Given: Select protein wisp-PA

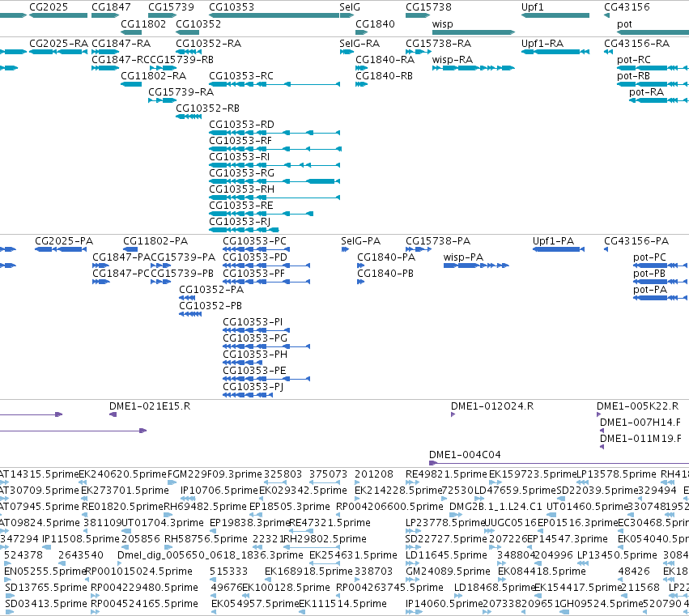Looking at the screenshot, I should (x=476, y=266).
